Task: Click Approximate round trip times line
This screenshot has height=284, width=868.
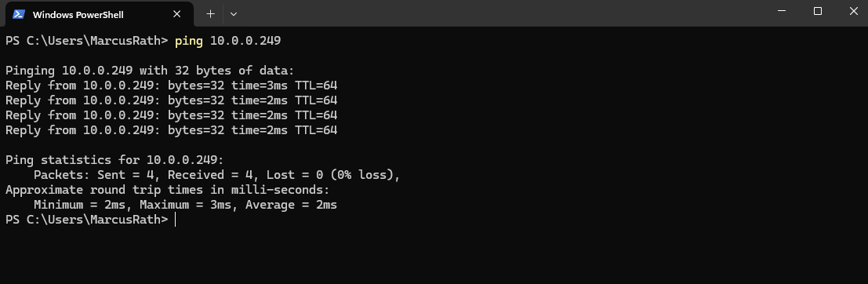Action: tap(168, 190)
